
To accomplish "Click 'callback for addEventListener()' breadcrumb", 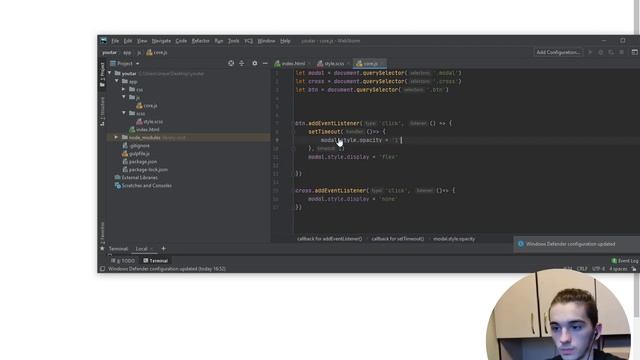I will 329,239.
